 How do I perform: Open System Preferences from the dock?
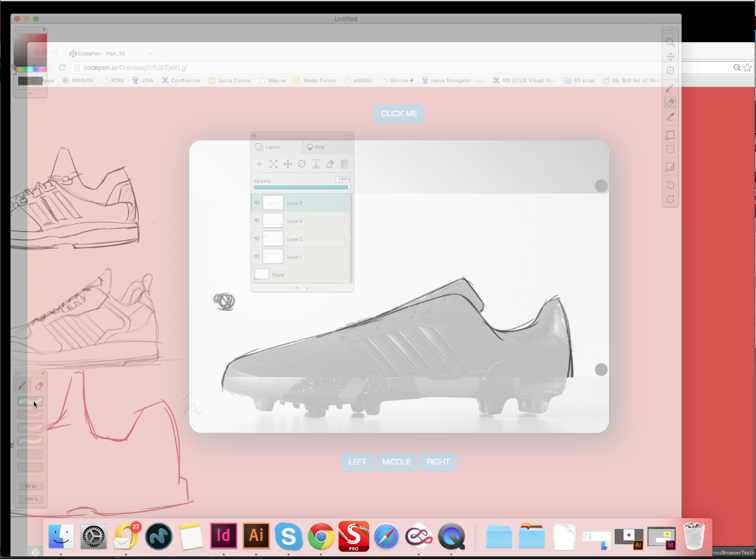click(93, 536)
